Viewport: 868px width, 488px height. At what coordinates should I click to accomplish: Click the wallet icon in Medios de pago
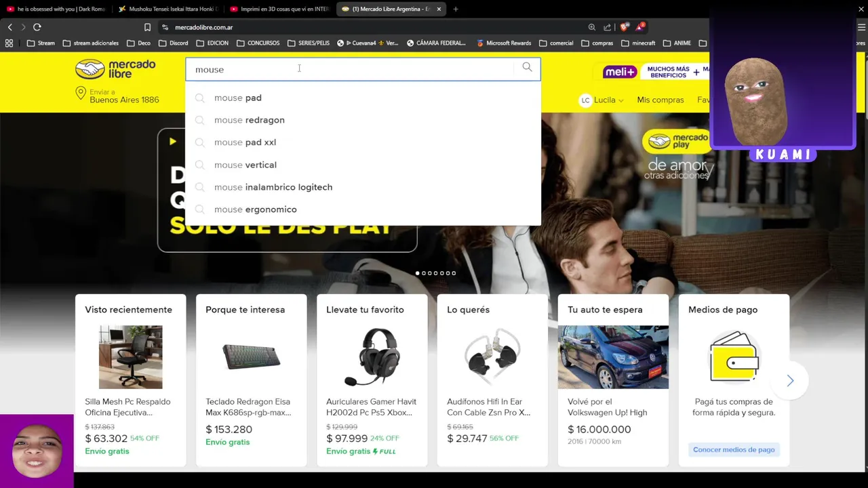[734, 357]
